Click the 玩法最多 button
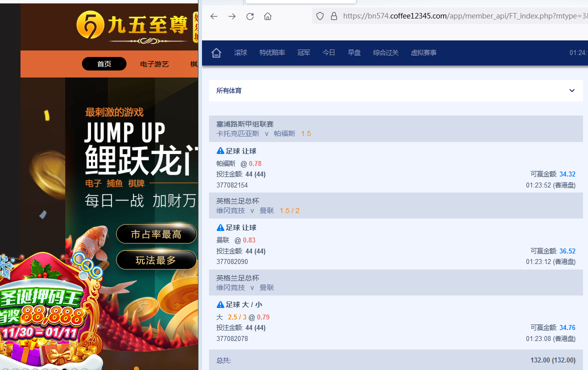 coord(156,260)
